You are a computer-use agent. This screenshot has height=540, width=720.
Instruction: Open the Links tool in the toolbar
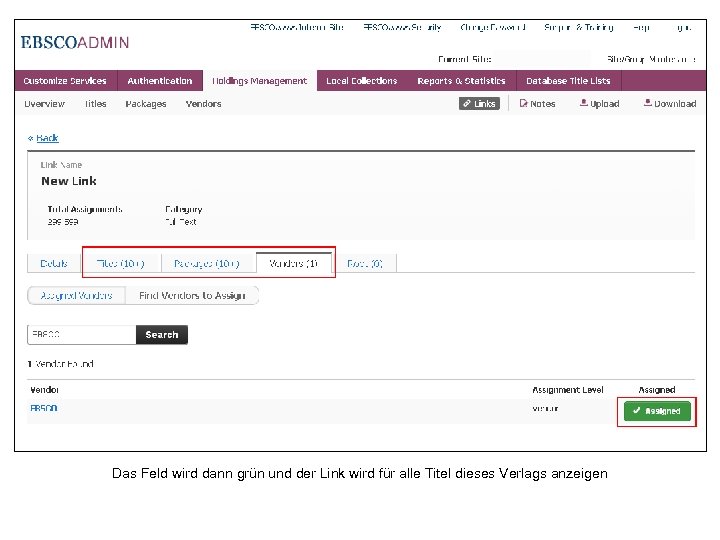[x=479, y=104]
